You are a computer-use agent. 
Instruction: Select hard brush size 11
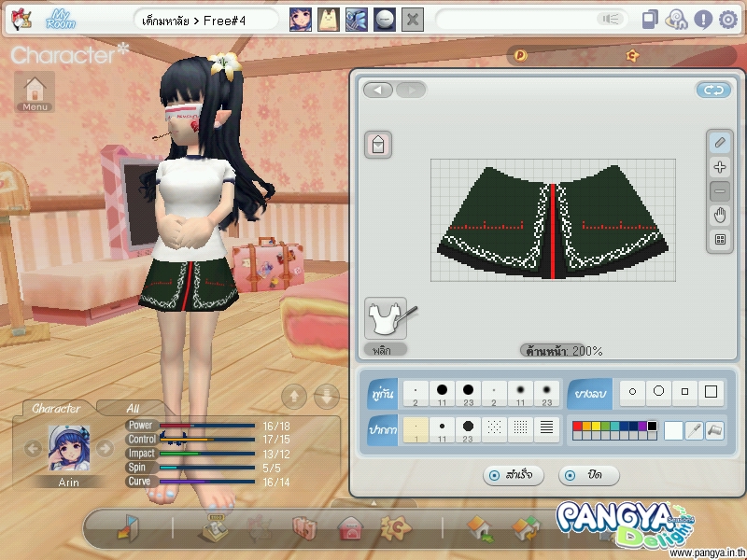point(442,394)
